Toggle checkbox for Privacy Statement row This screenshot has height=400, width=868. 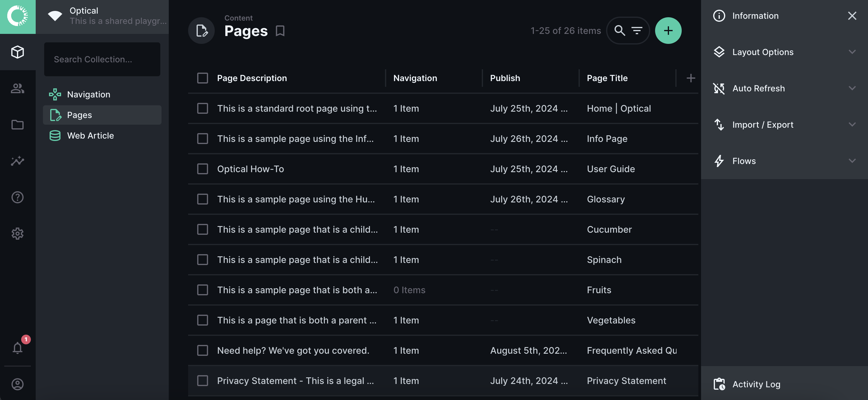(x=202, y=381)
